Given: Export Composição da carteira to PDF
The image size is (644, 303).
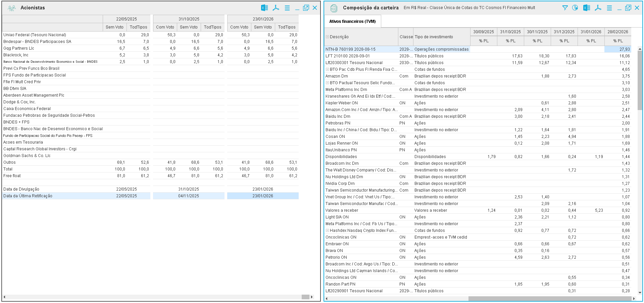Looking at the screenshot, I should tap(598, 8).
